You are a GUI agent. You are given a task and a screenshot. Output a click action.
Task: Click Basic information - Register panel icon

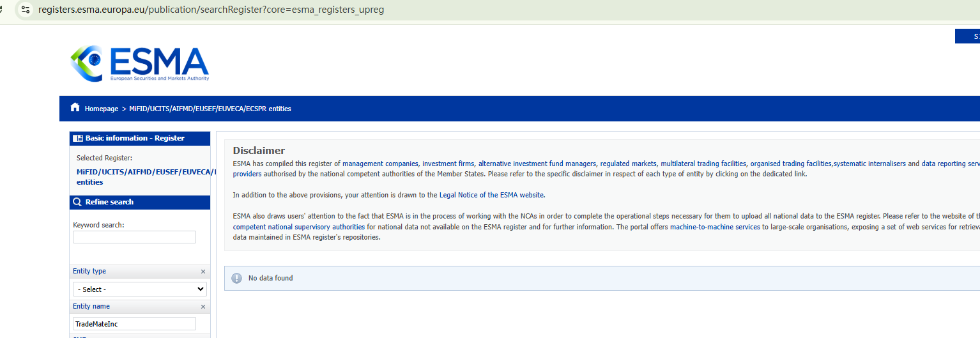pyautogui.click(x=78, y=138)
